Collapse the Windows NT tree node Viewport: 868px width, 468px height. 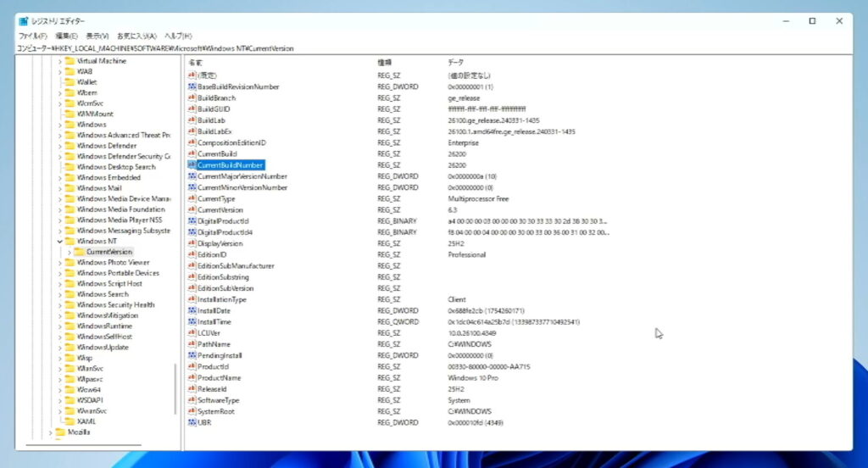tap(60, 242)
